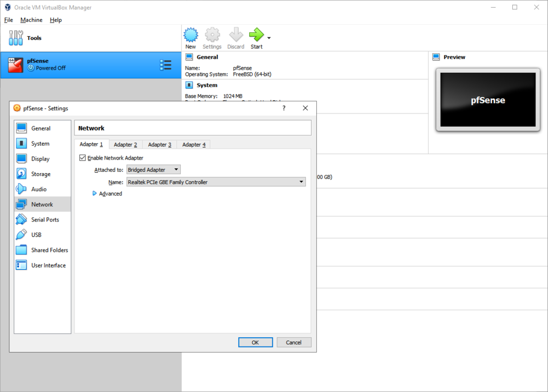Expand the Advanced section
The width and height of the screenshot is (548, 392).
[107, 193]
